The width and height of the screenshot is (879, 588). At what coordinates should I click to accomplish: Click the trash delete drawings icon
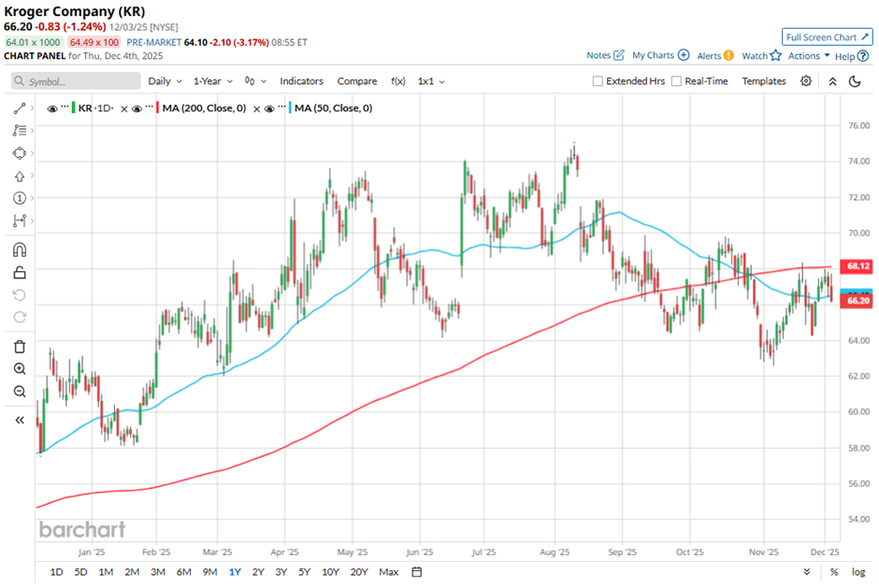coord(19,347)
